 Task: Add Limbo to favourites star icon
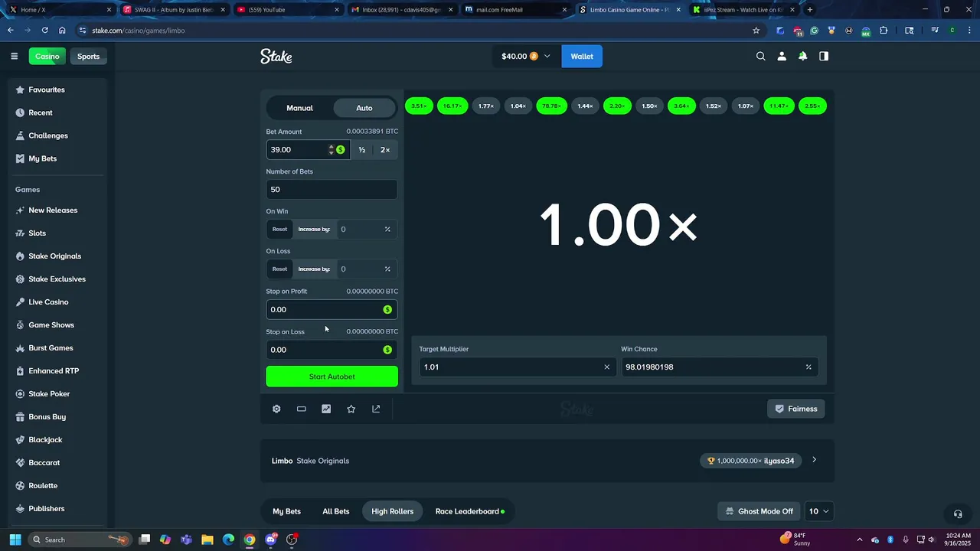pos(351,409)
